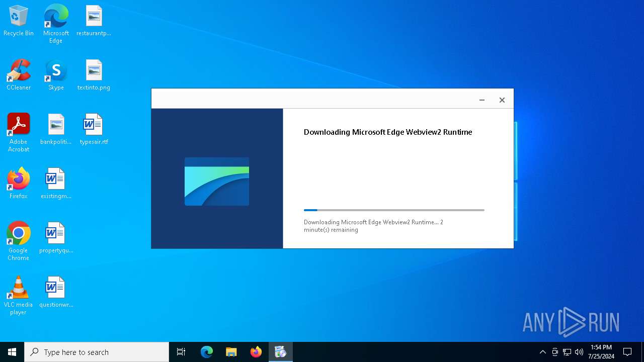
Task: Select the CCleaner desktop shortcut
Action: (x=19, y=75)
